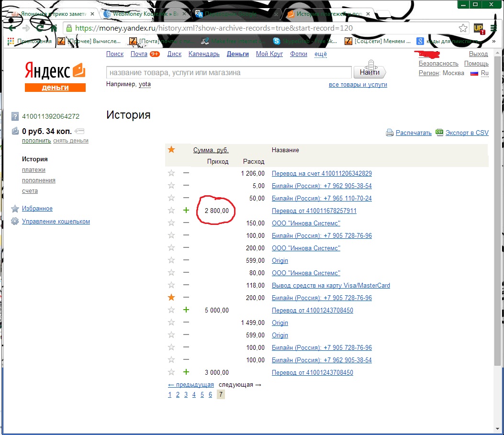Star the 118,00 card withdrawal row

(x=171, y=285)
